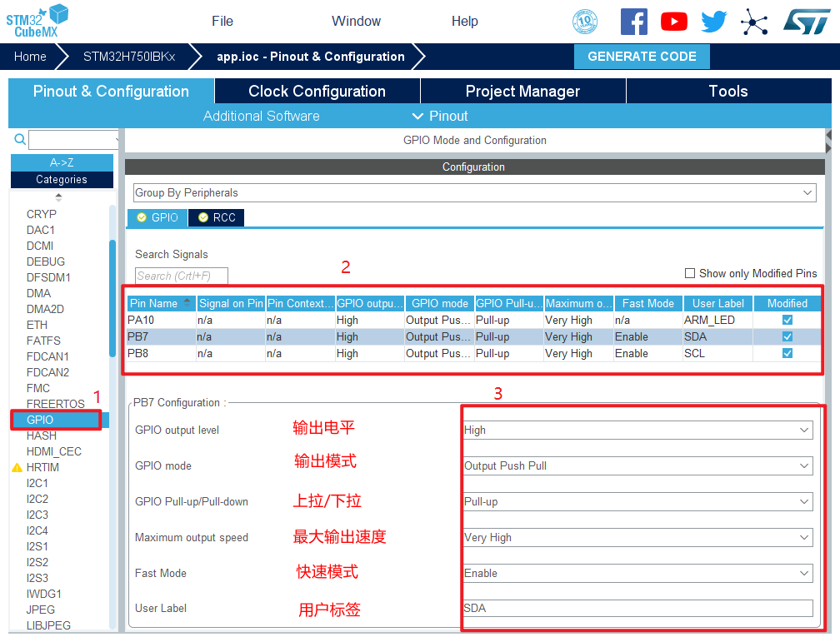
Task: Click the GENERATE CODE button
Action: pyautogui.click(x=642, y=57)
